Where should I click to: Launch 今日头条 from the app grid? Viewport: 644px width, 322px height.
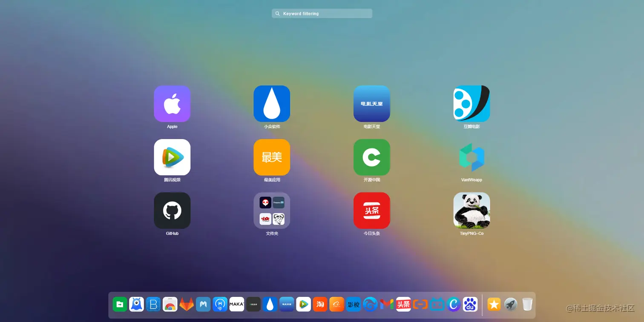[372, 211]
